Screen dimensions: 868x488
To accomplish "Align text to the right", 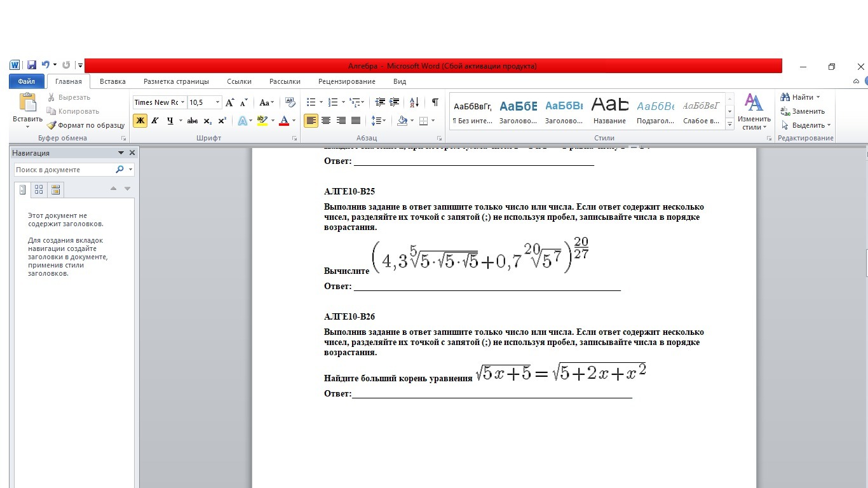I will 341,121.
